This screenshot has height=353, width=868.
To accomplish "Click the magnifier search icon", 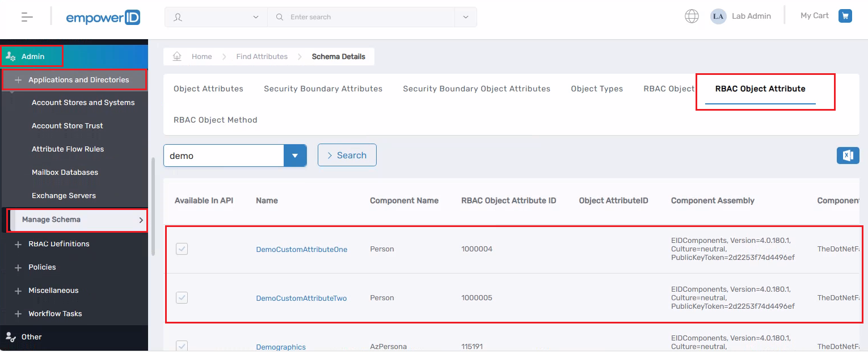I will [279, 17].
